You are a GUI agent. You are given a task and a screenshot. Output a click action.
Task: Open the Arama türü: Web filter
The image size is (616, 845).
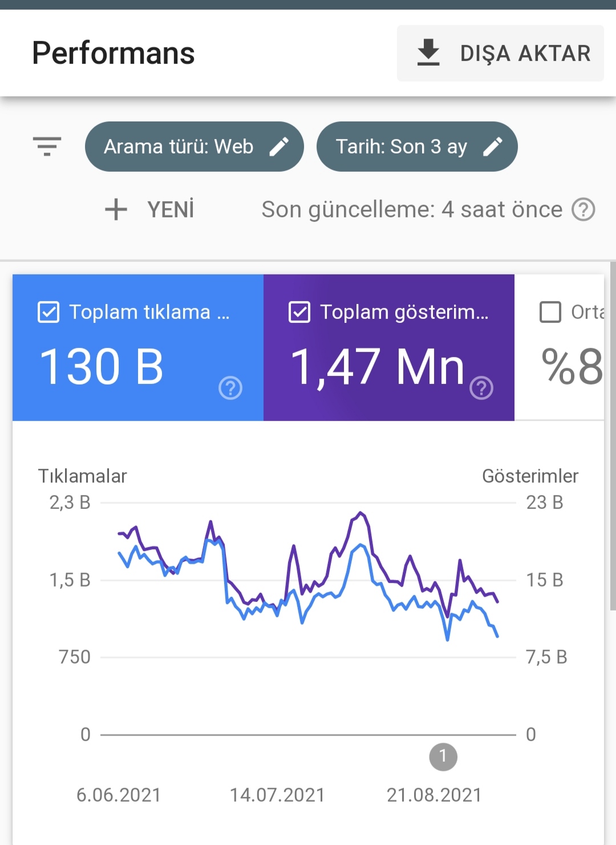(194, 147)
